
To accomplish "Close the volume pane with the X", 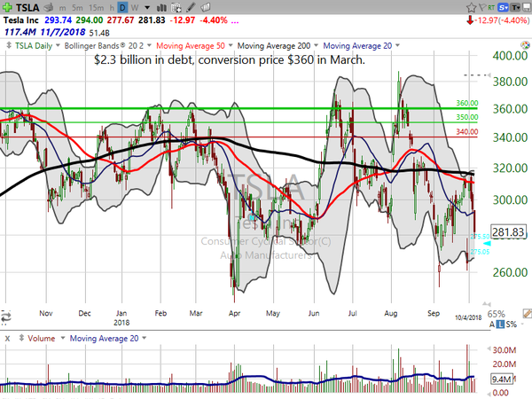I will (7, 338).
